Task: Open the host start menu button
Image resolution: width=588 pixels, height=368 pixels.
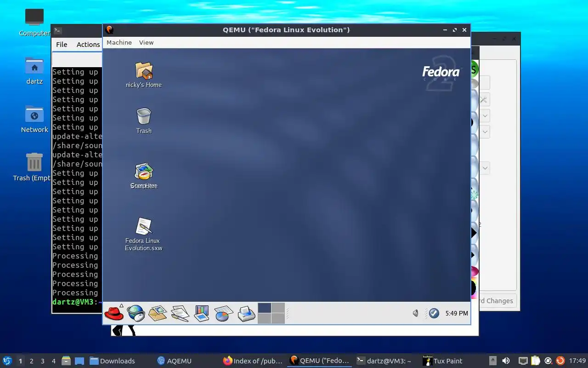Action: pyautogui.click(x=7, y=361)
